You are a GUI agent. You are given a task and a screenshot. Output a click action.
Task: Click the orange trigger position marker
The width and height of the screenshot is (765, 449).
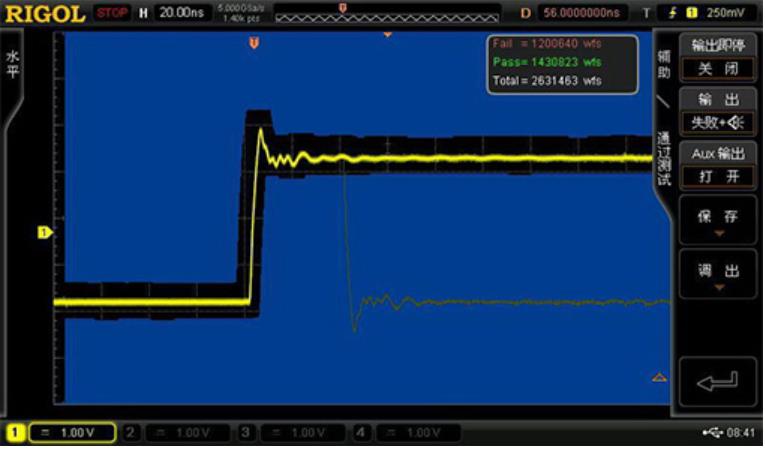[x=254, y=43]
